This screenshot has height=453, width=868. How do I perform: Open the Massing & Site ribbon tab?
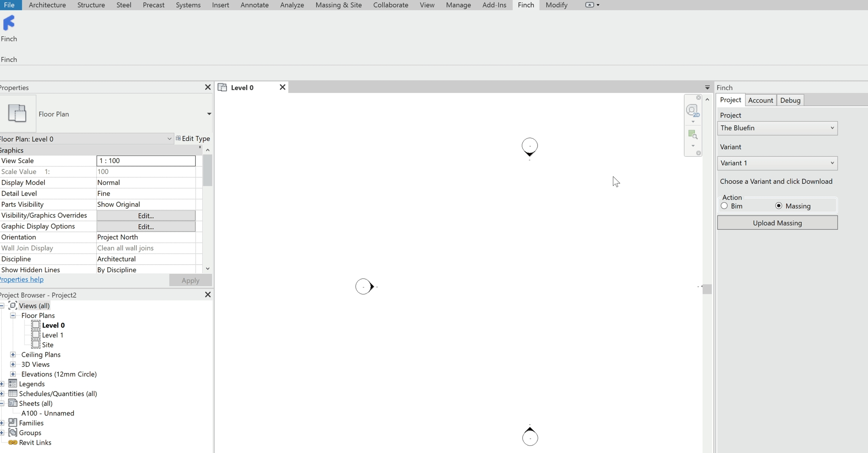338,5
